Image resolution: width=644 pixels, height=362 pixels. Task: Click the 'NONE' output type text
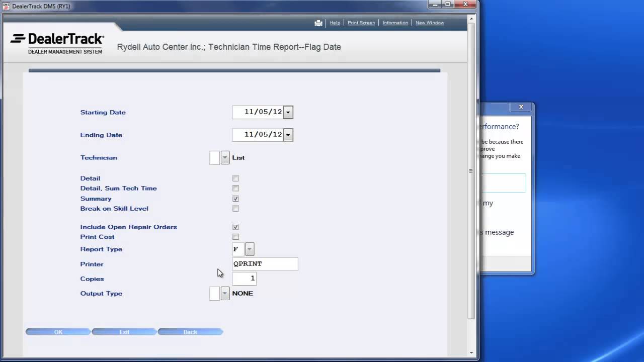pos(243,294)
